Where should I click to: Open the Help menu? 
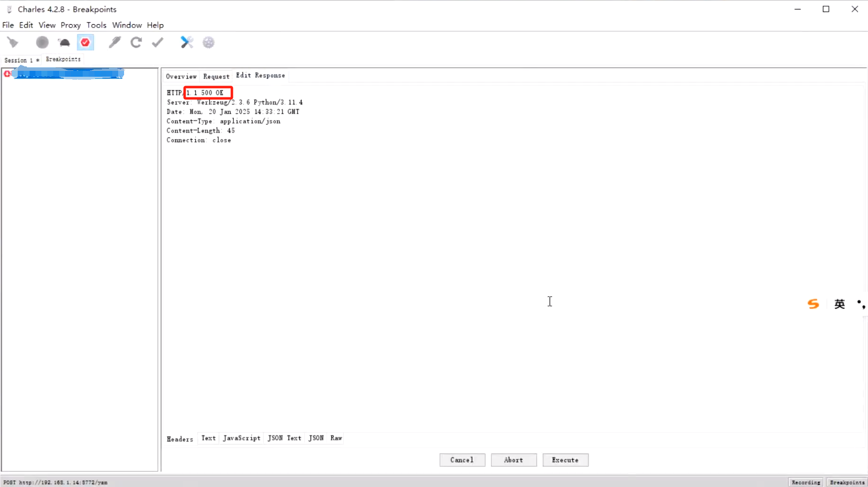pyautogui.click(x=155, y=25)
